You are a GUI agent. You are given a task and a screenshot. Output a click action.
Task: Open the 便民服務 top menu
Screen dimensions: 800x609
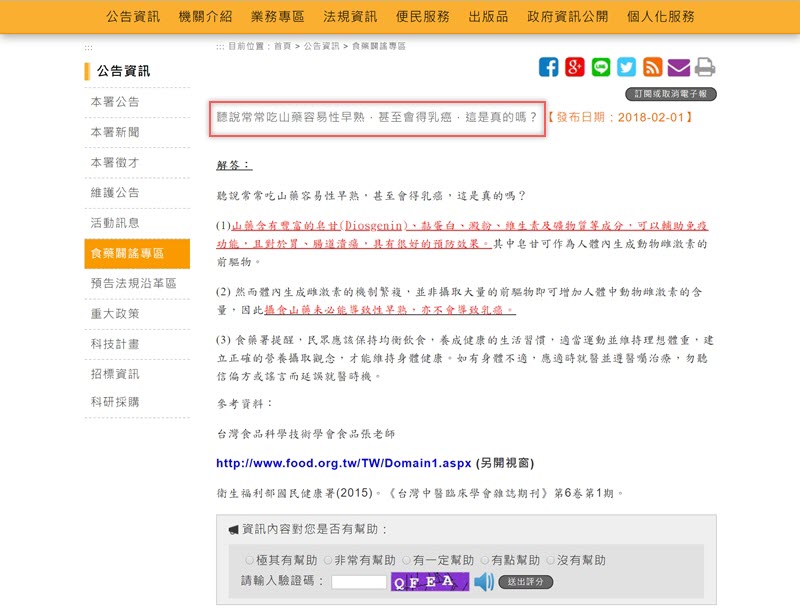[422, 17]
